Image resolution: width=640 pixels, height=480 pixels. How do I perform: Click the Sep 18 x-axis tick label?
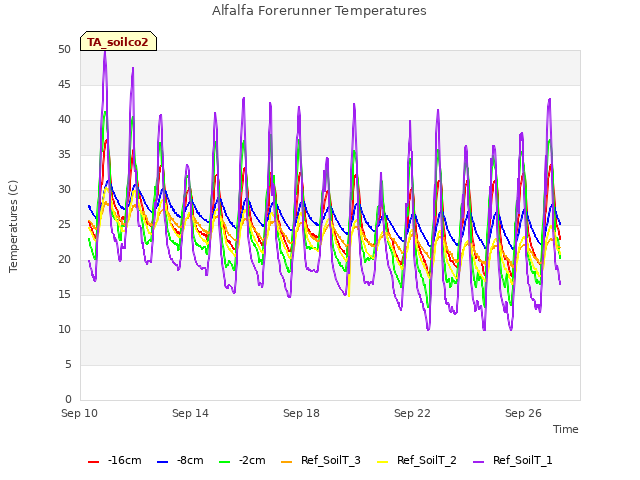[x=301, y=413]
